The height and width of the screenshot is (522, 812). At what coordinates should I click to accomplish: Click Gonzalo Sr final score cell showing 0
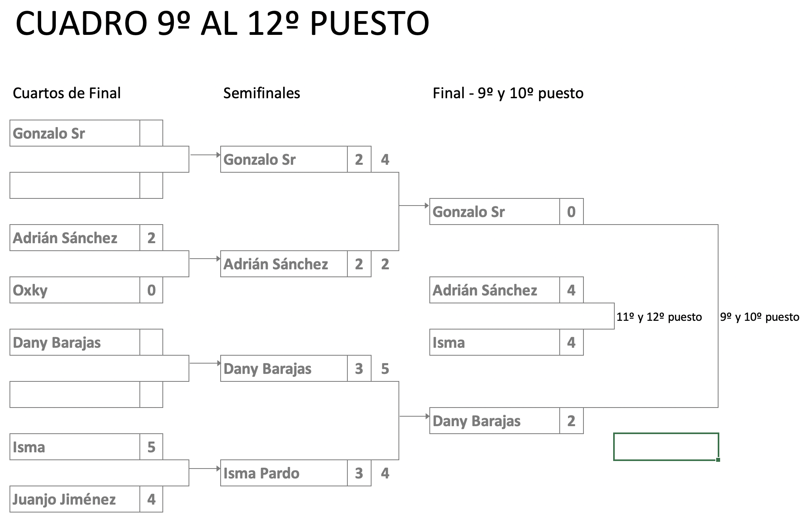(x=572, y=211)
